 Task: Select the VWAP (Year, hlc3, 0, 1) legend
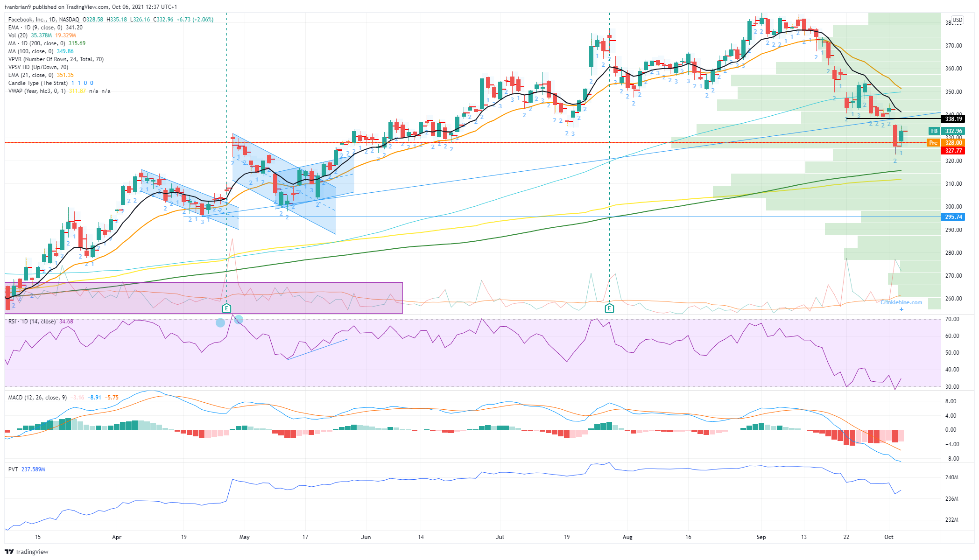point(37,91)
